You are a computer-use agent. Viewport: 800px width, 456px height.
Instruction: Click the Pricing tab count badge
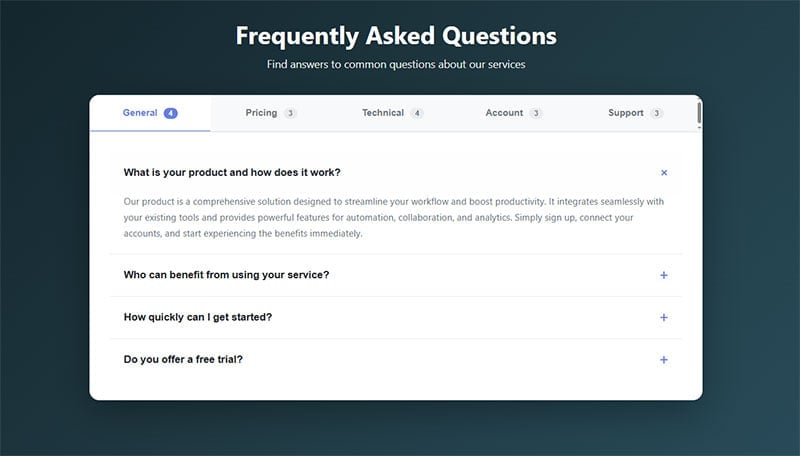(x=290, y=113)
